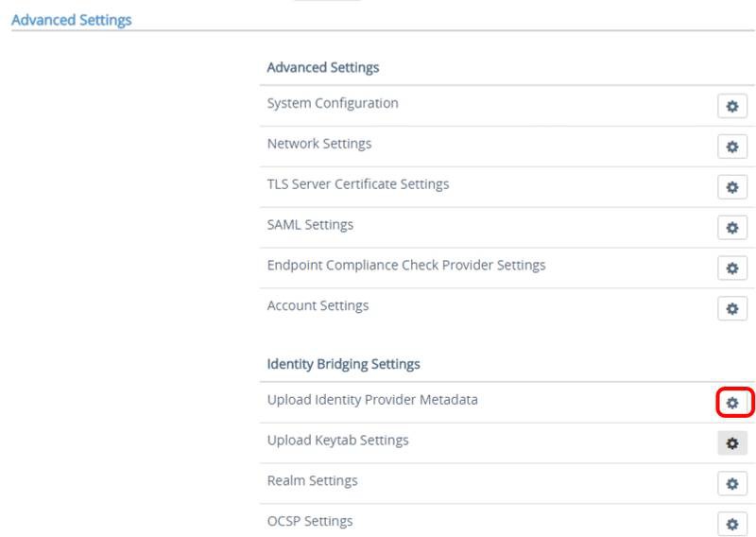Click highlighted Upload Identity Provider Metadata gear
Viewport: 756px width, 537px height.
tap(731, 403)
